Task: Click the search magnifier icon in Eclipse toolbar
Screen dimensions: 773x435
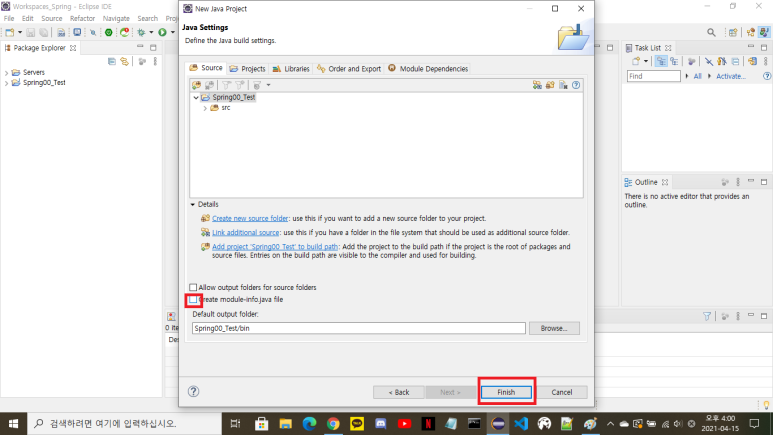Action: pyautogui.click(x=711, y=33)
